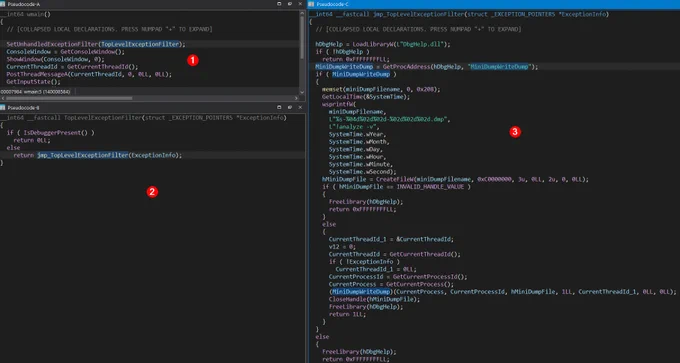This screenshot has height=363, width=680.
Task: Click the L"!analyze -v" string
Action: pos(354,126)
